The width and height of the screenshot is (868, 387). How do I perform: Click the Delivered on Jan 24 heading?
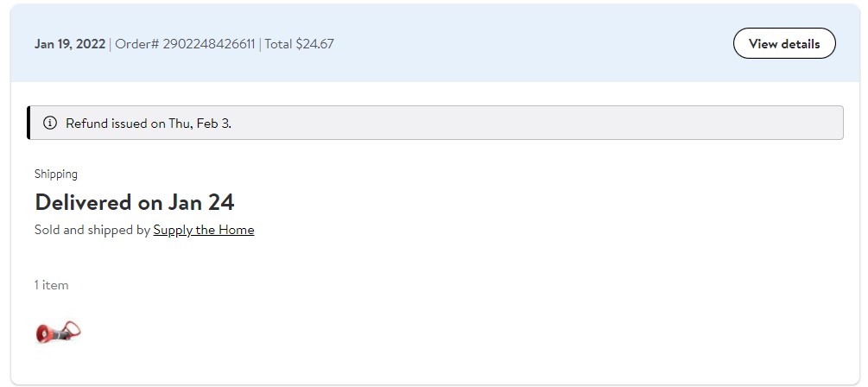pyautogui.click(x=135, y=202)
